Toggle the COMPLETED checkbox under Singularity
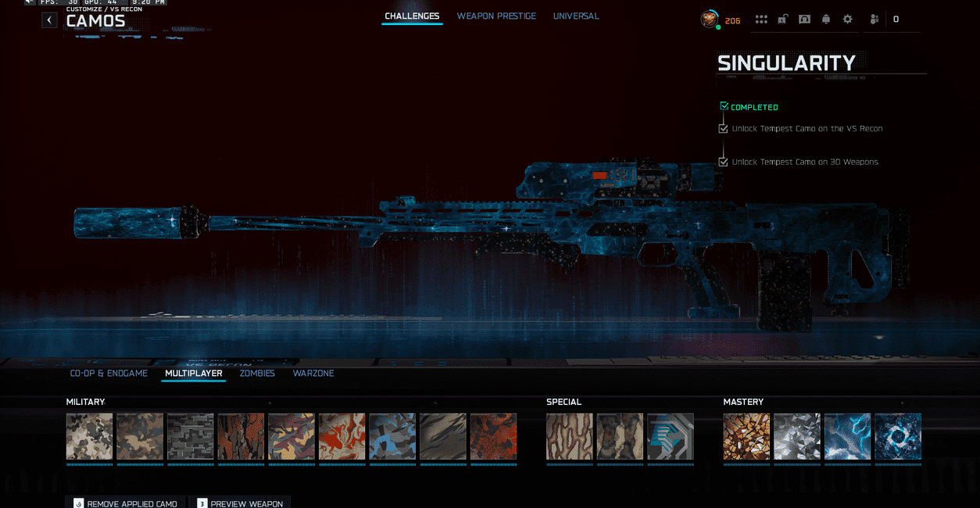 coord(724,106)
